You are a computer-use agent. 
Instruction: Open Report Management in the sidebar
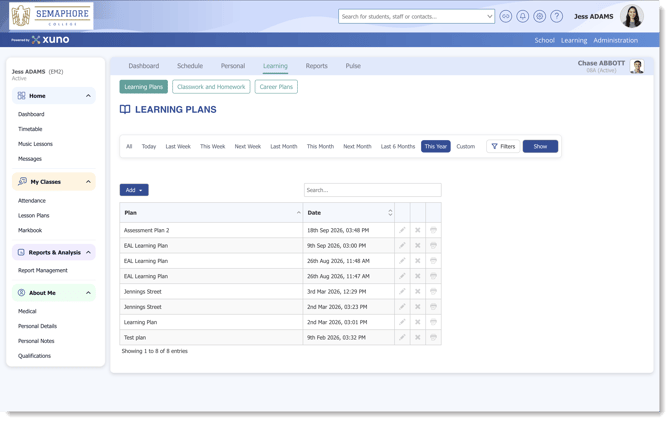(43, 270)
